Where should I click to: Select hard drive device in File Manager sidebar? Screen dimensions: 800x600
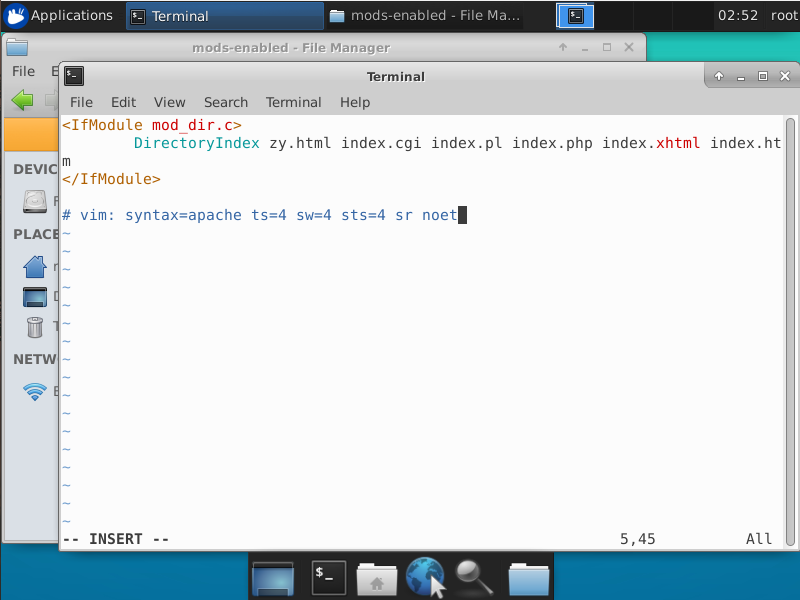click(x=35, y=201)
